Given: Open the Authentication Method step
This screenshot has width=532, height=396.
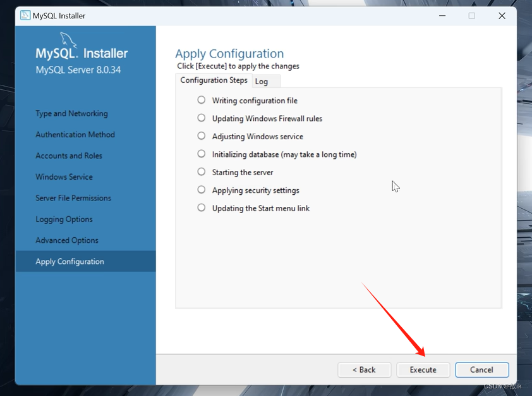Looking at the screenshot, I should coord(75,135).
